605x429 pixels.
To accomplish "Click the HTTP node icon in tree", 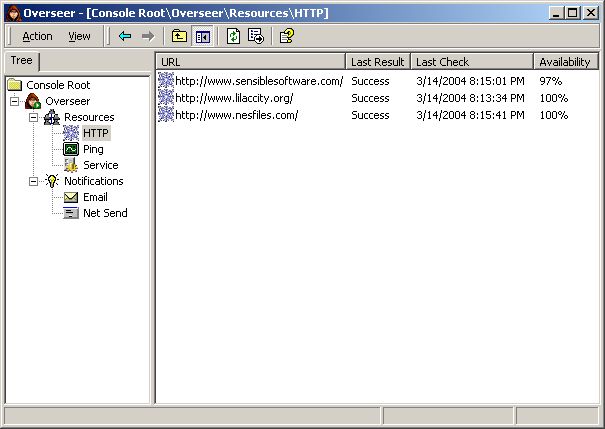I will pyautogui.click(x=71, y=133).
